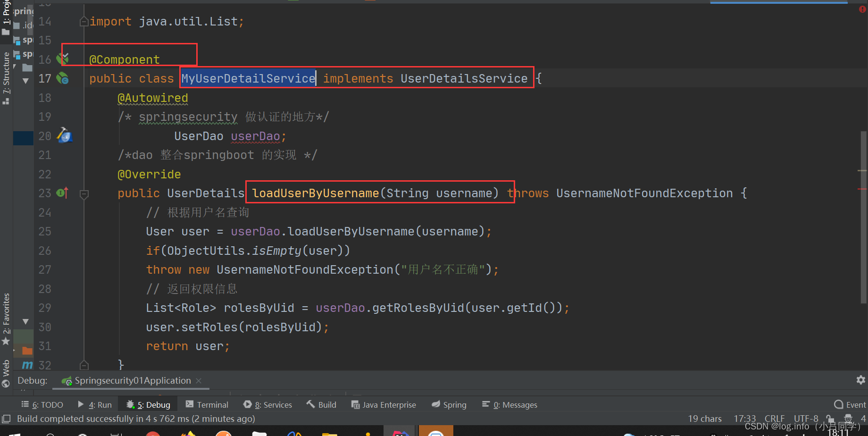
Task: Click the line number 25 in the gutter
Action: point(45,231)
